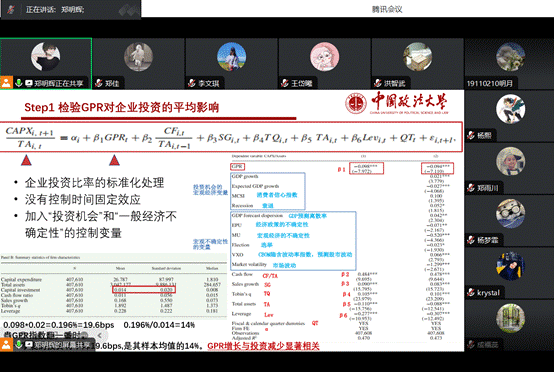Viewport: 554px width, 372px height.
Task: Click the screen-share icon beside 郑明辉正在共享
Action: 29,83
